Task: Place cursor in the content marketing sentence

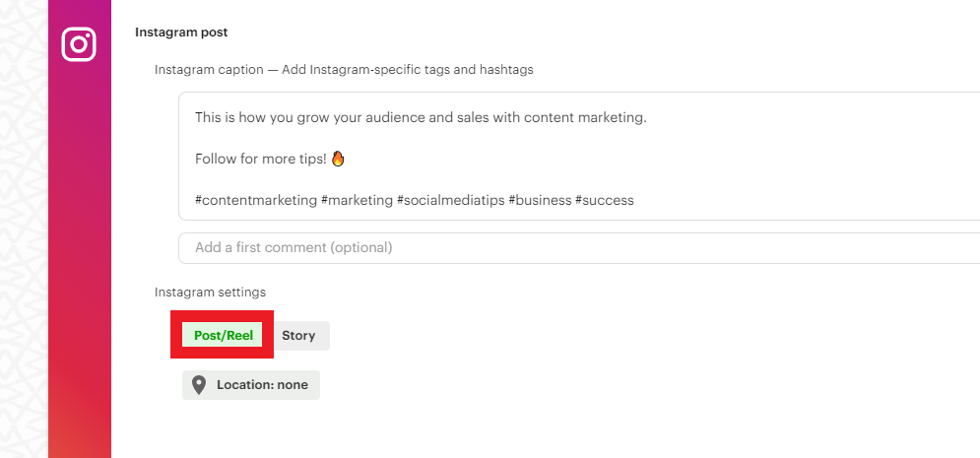Action: coord(421,117)
